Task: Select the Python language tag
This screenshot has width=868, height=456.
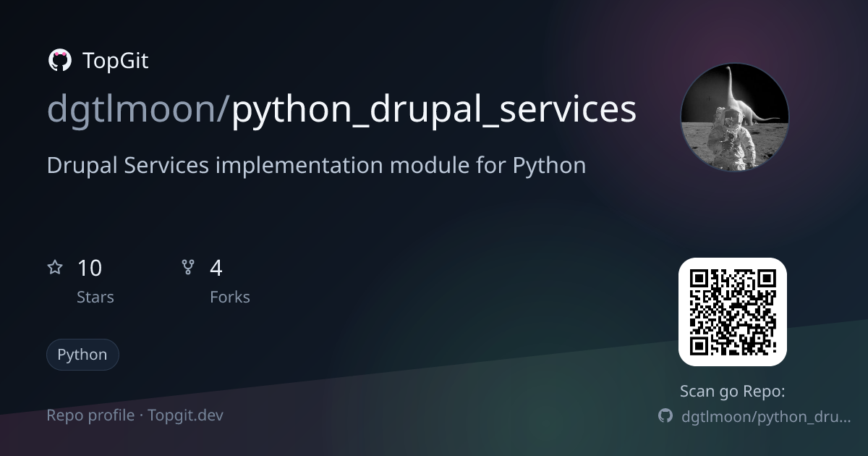Action: [x=82, y=355]
